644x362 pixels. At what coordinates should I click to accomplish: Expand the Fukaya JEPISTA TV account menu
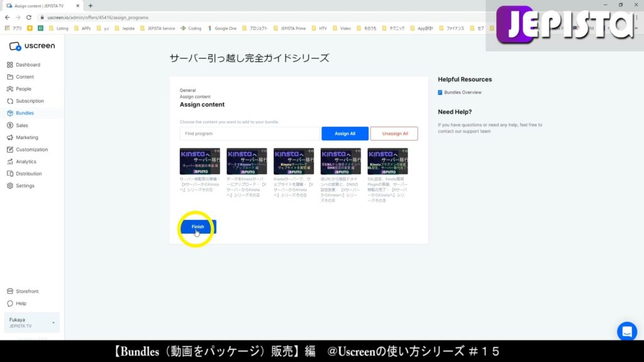point(31,322)
